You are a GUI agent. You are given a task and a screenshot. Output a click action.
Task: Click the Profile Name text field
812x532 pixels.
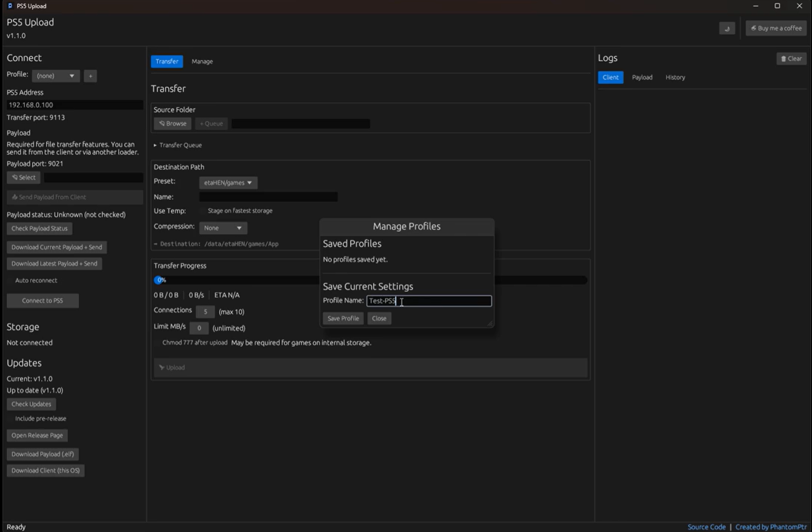429,301
